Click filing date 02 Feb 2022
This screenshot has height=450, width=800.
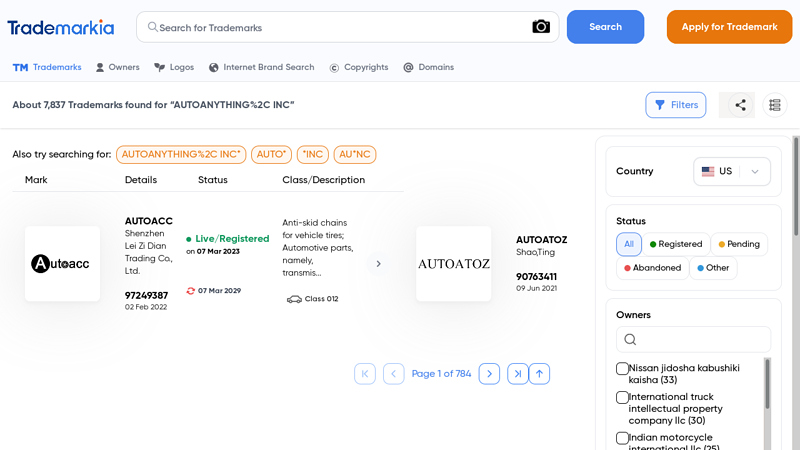[x=146, y=307]
